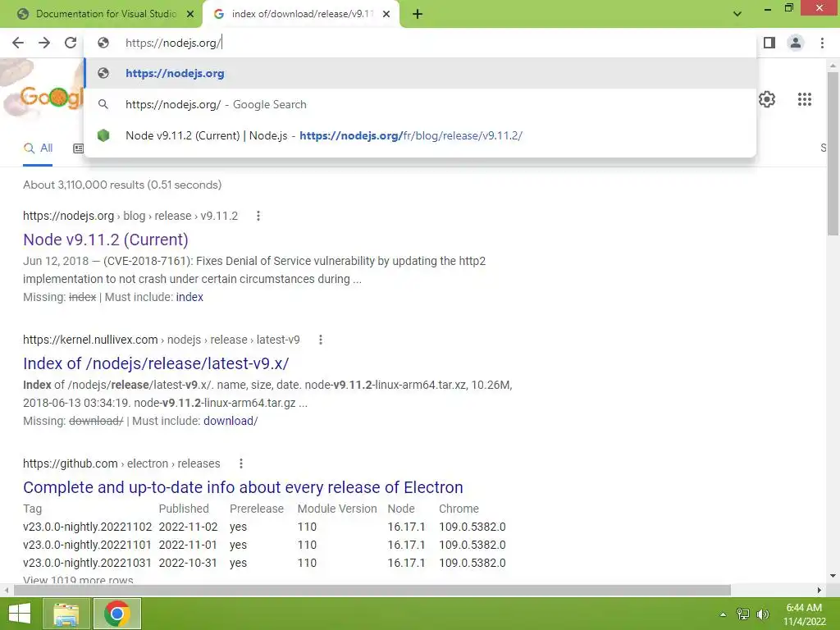
Task: Open the Google apps grid
Action: (x=804, y=99)
